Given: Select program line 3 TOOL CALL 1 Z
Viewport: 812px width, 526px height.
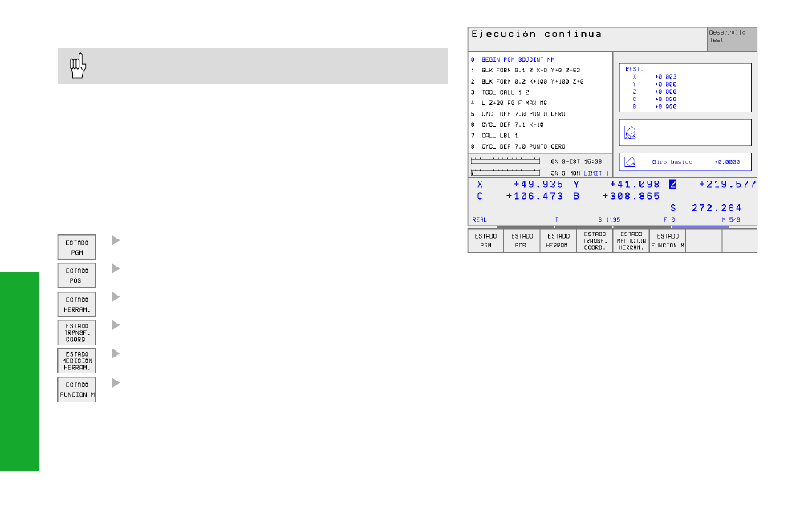Looking at the screenshot, I should [x=500, y=92].
